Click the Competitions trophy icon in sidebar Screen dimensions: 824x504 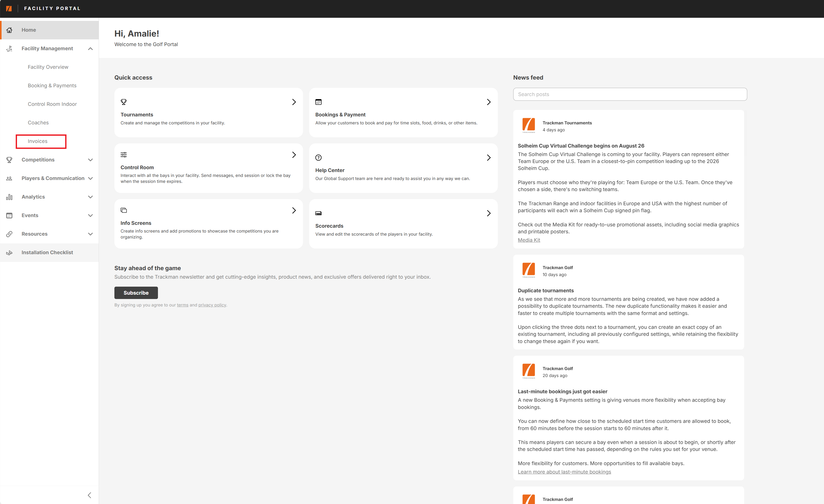[x=9, y=160]
